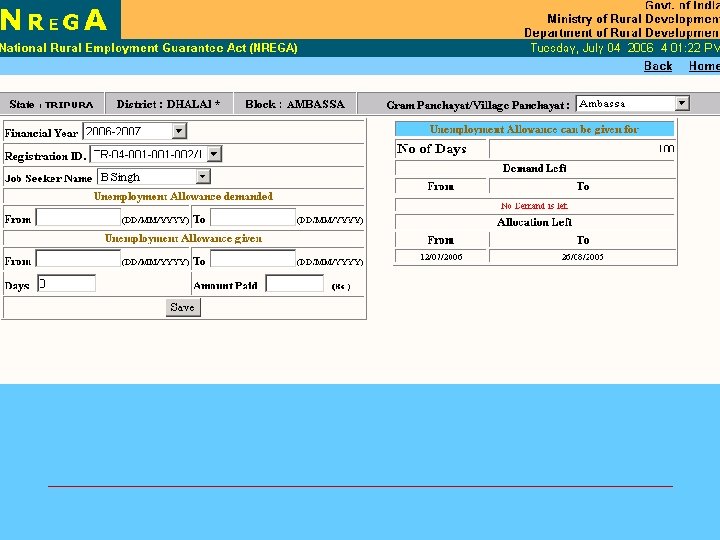This screenshot has height=540, width=720.
Task: Click the 'Unemployment Allowance can be given for' header
Action: 534,129
